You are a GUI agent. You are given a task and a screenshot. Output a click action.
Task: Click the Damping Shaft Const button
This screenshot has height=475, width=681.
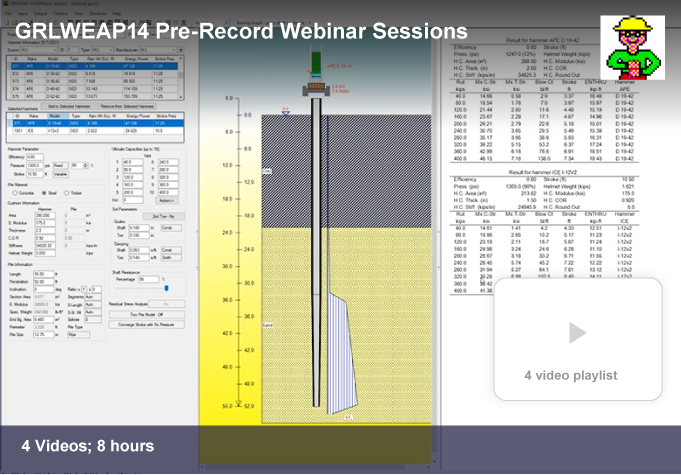pyautogui.click(x=171, y=250)
